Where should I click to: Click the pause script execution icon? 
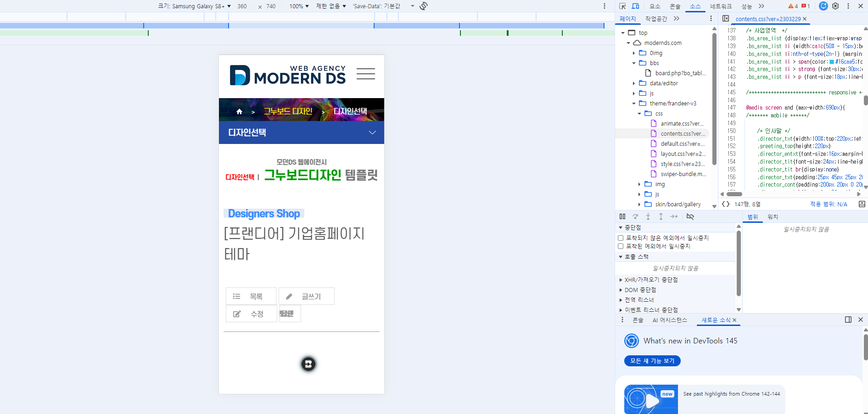point(622,216)
